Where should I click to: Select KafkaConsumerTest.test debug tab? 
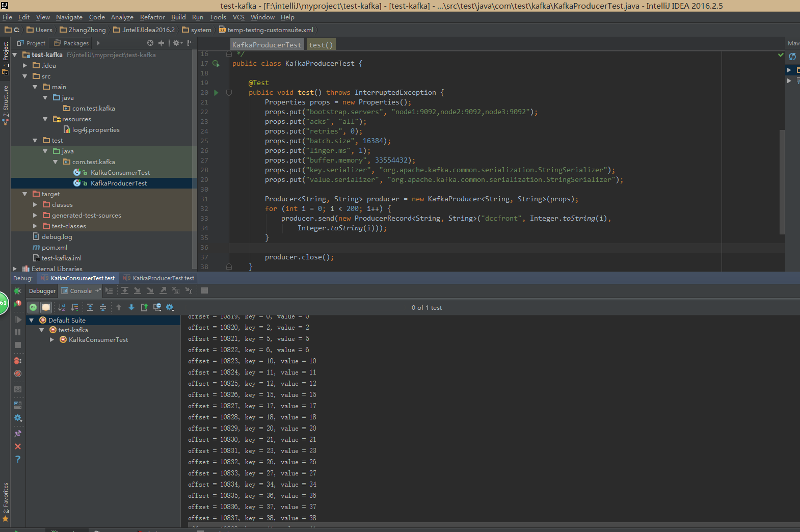click(x=78, y=278)
